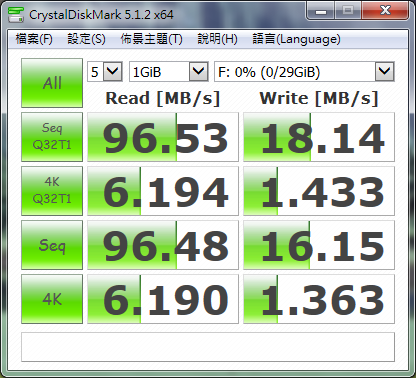The image size is (416, 378).
Task: Run all benchmarks with the All button
Action: [52, 83]
